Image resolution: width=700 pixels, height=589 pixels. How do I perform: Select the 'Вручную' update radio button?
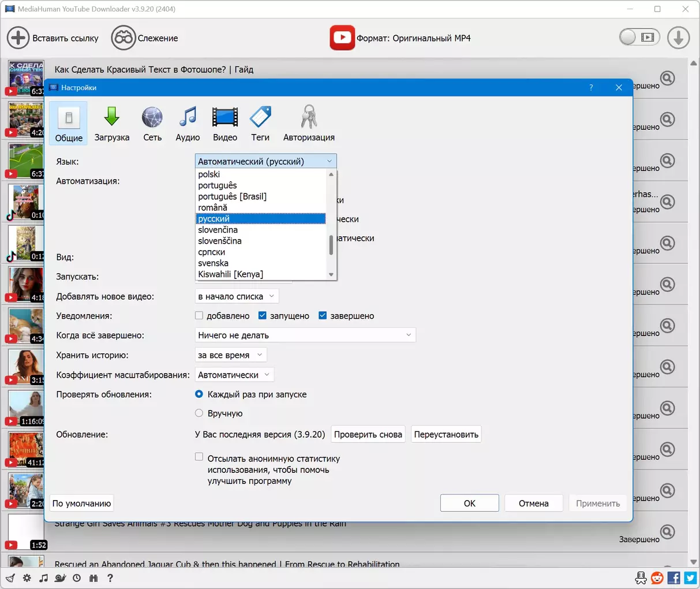(199, 413)
